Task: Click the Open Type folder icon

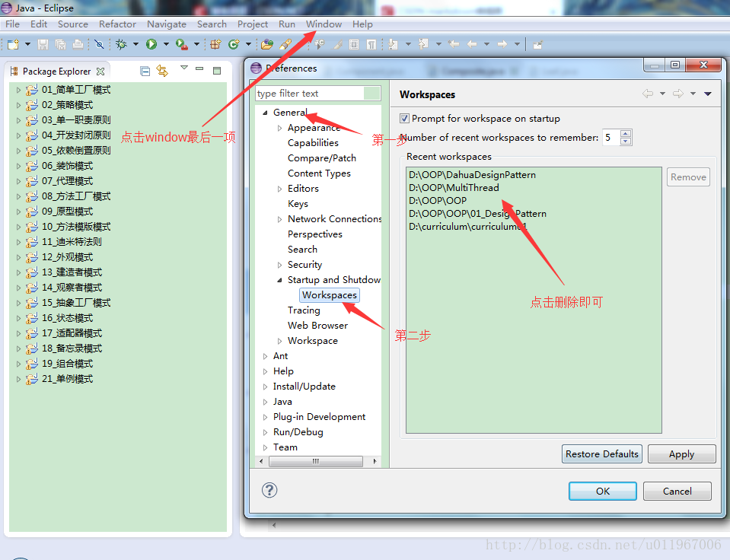Action: point(266,44)
